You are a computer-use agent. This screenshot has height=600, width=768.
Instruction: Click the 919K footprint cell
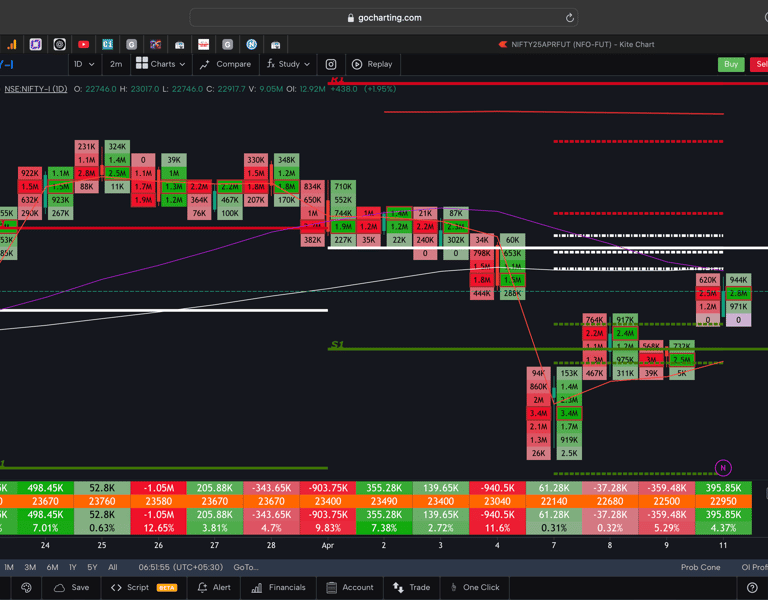[569, 440]
